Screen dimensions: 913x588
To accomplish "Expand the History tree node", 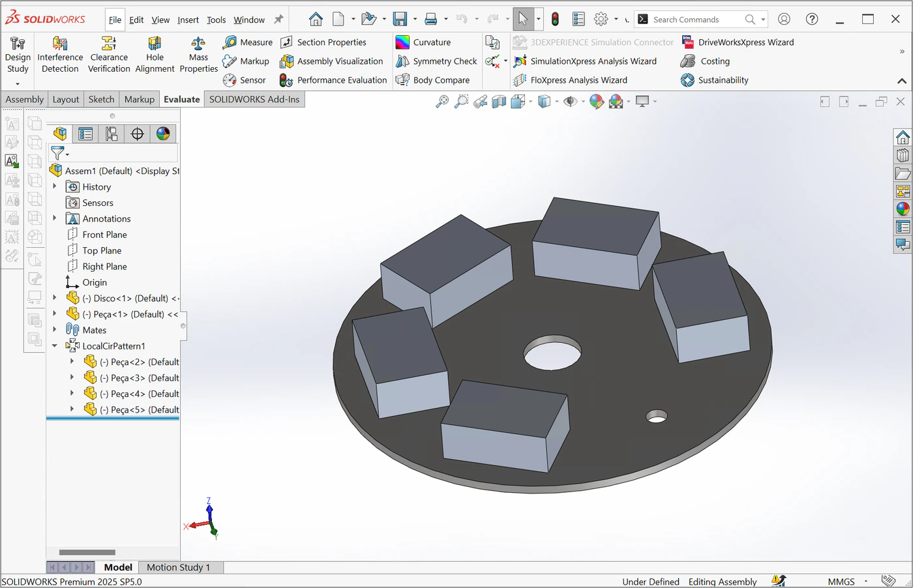I will (55, 186).
